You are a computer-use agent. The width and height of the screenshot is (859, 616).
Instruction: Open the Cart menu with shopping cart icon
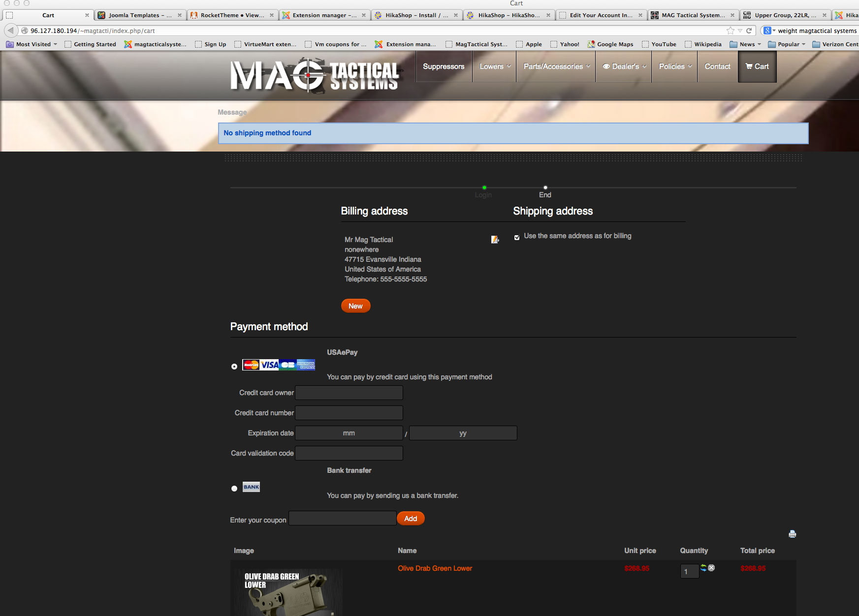click(x=757, y=66)
